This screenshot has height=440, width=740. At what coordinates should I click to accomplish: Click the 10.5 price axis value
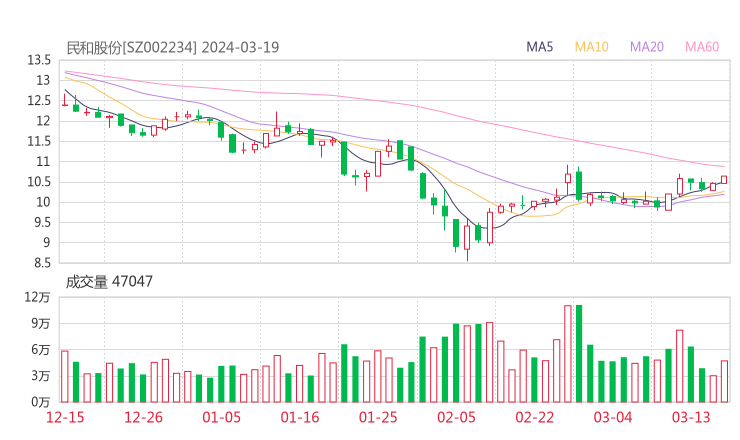39,182
